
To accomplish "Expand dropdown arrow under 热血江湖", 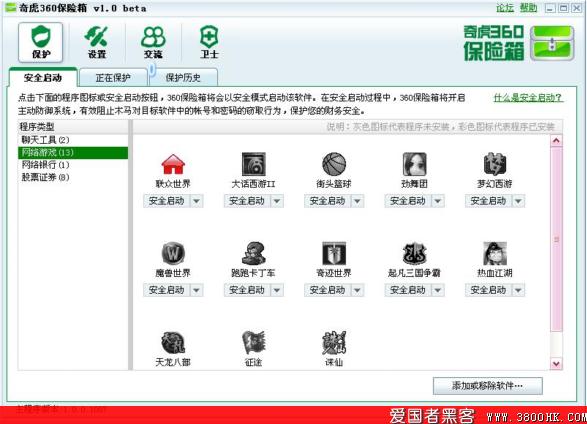I will [518, 290].
